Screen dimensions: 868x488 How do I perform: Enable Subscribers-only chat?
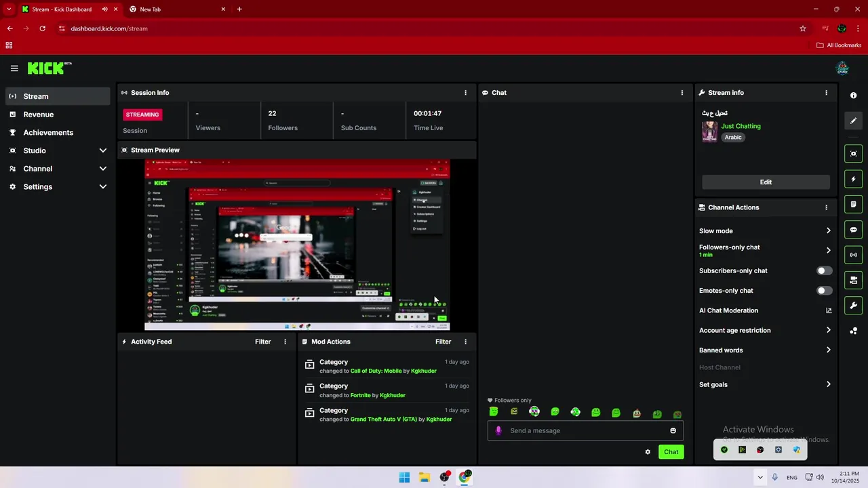(824, 270)
